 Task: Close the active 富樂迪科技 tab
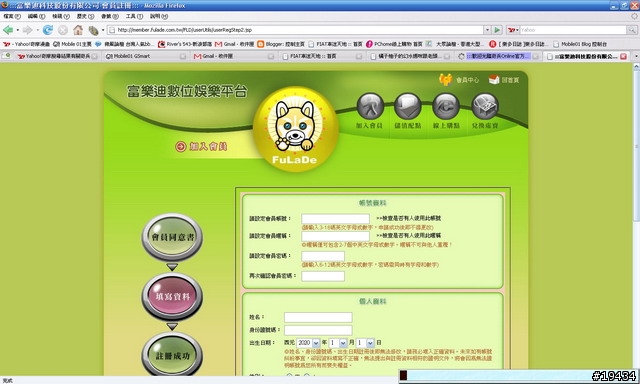(x=623, y=56)
